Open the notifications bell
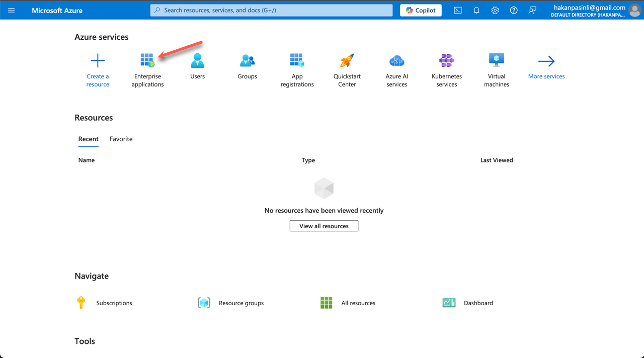Screen dimensions: 644x358 click(476, 10)
